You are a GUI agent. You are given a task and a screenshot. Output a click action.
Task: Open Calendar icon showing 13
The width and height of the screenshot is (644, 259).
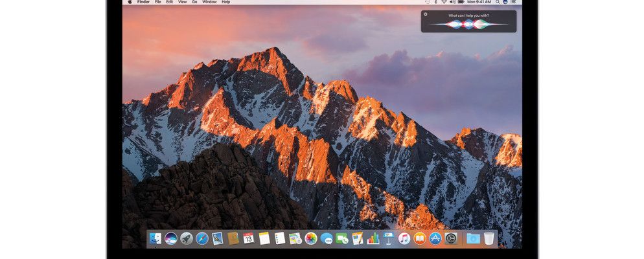tap(249, 238)
